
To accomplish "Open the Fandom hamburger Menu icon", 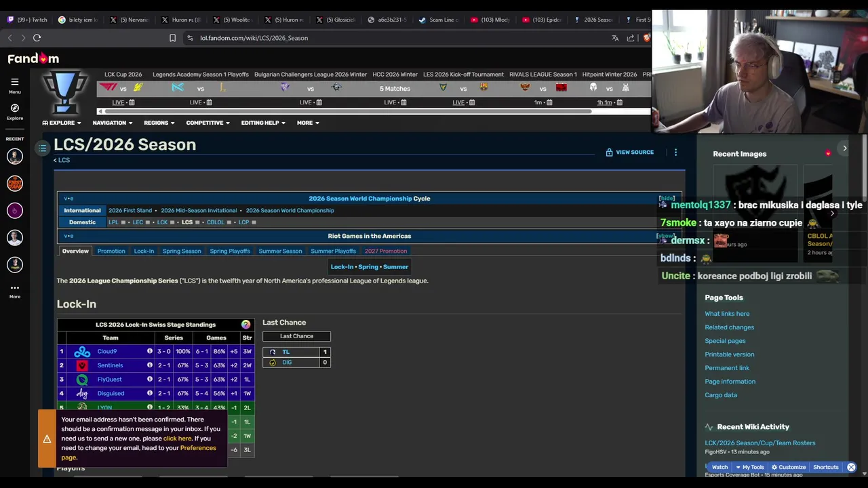I will (14, 82).
